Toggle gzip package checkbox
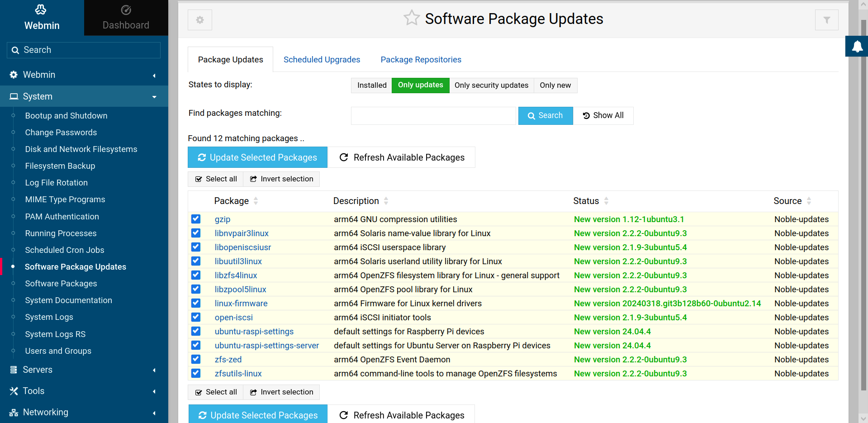The width and height of the screenshot is (868, 423). tap(196, 219)
